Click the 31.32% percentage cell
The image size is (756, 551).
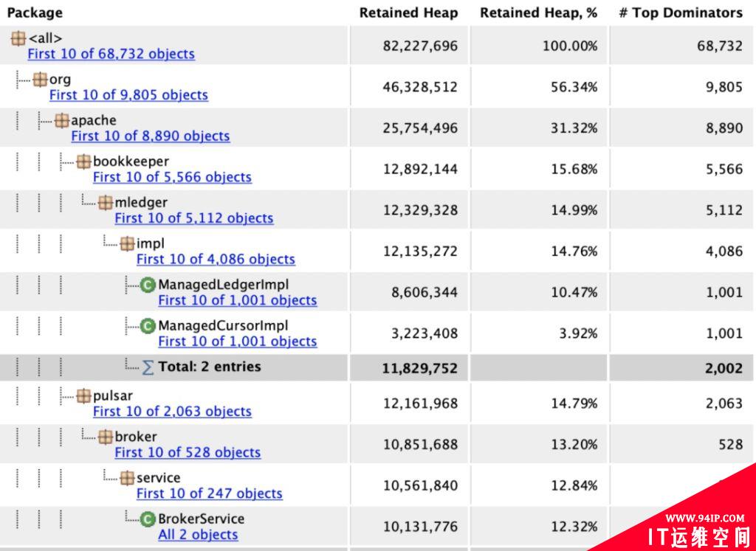tap(574, 128)
